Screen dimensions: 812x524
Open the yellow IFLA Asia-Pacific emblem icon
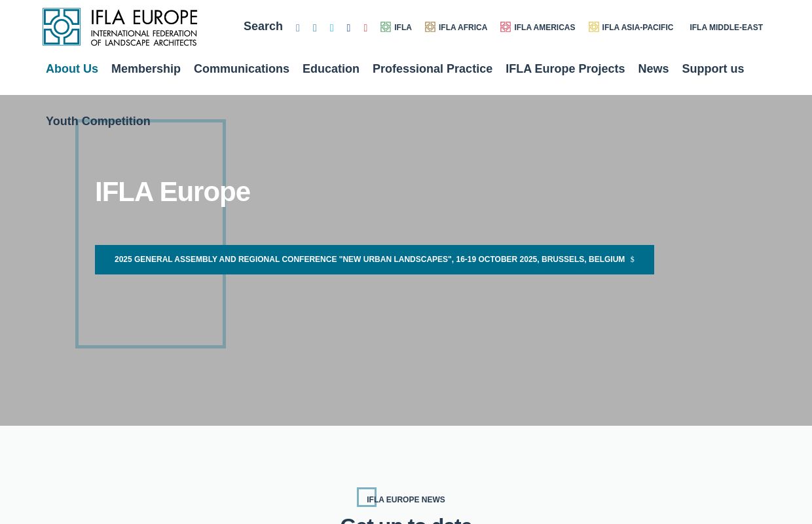594,27
